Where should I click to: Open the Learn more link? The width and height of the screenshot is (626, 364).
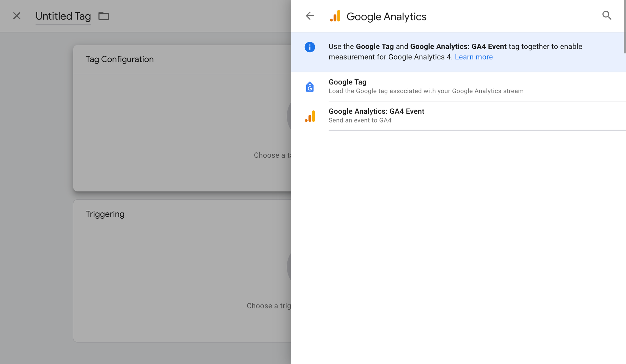tap(473, 57)
